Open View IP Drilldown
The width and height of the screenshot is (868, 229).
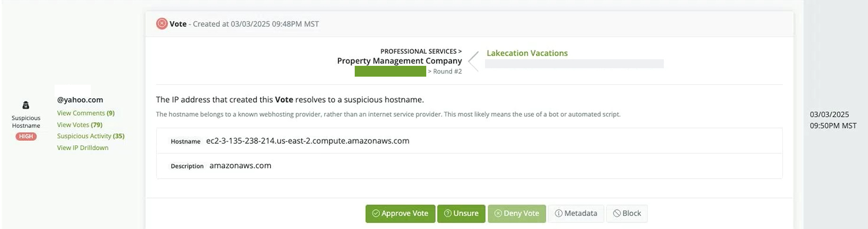82,148
